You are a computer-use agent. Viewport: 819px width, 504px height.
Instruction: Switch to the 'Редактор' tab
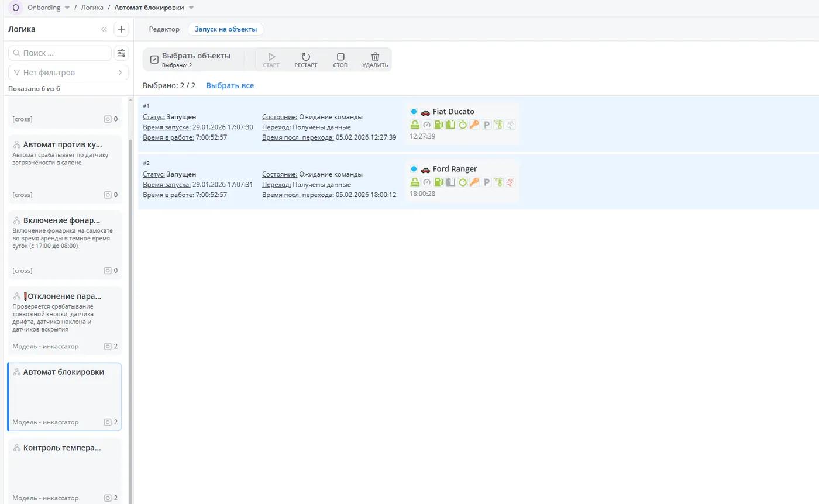click(x=164, y=29)
